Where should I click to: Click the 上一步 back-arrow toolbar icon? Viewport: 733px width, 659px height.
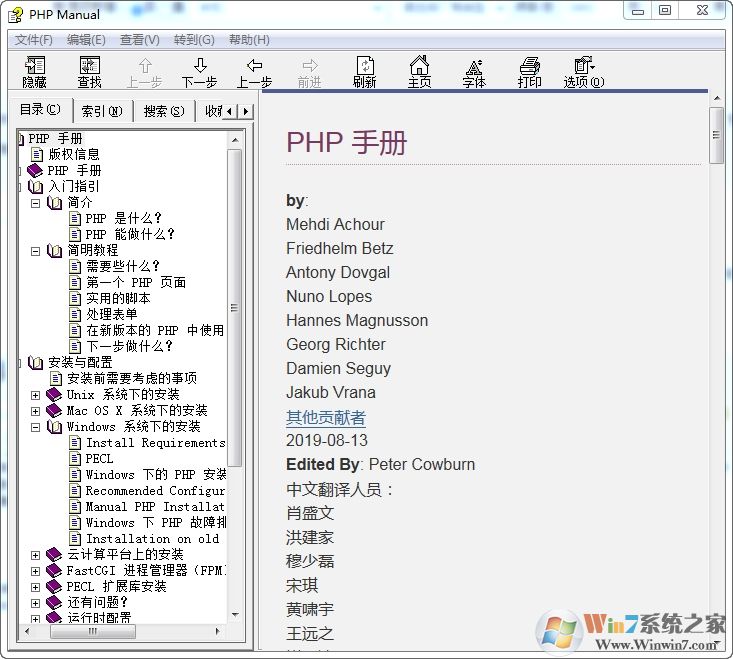pyautogui.click(x=255, y=66)
